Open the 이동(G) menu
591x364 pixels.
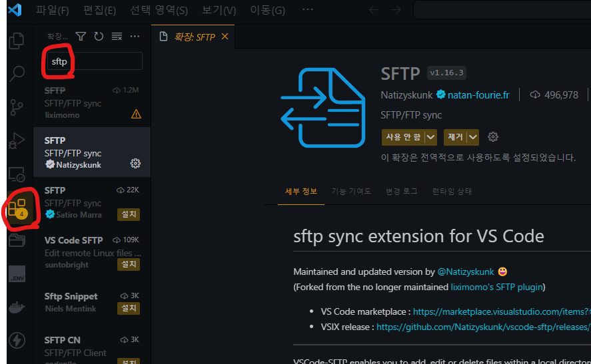[x=268, y=10]
